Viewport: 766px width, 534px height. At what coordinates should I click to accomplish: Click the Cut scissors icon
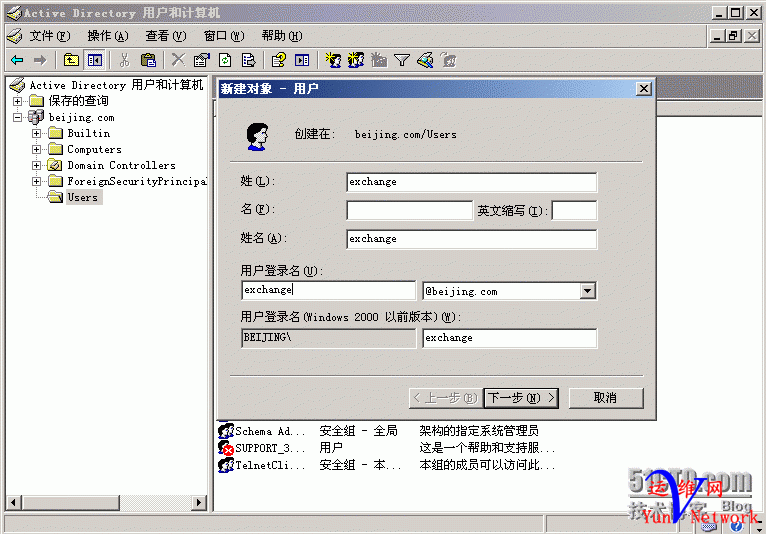click(x=125, y=60)
